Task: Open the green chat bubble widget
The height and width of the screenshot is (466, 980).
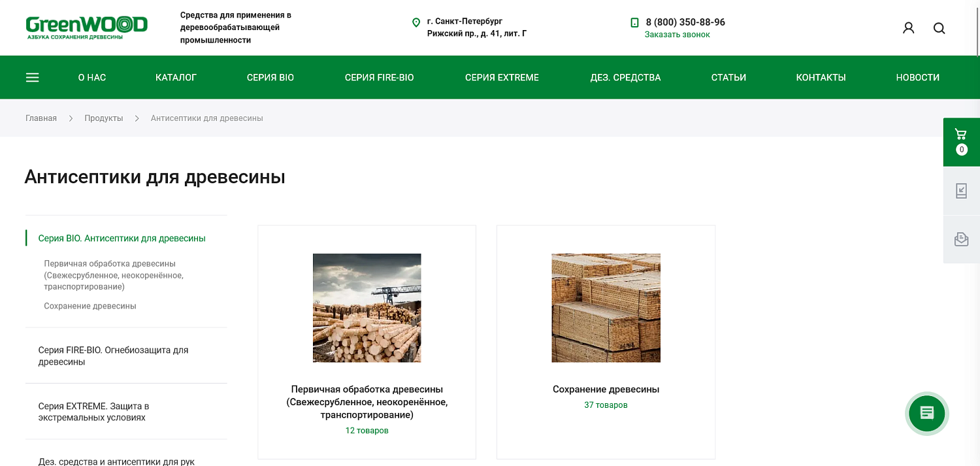Action: [927, 413]
